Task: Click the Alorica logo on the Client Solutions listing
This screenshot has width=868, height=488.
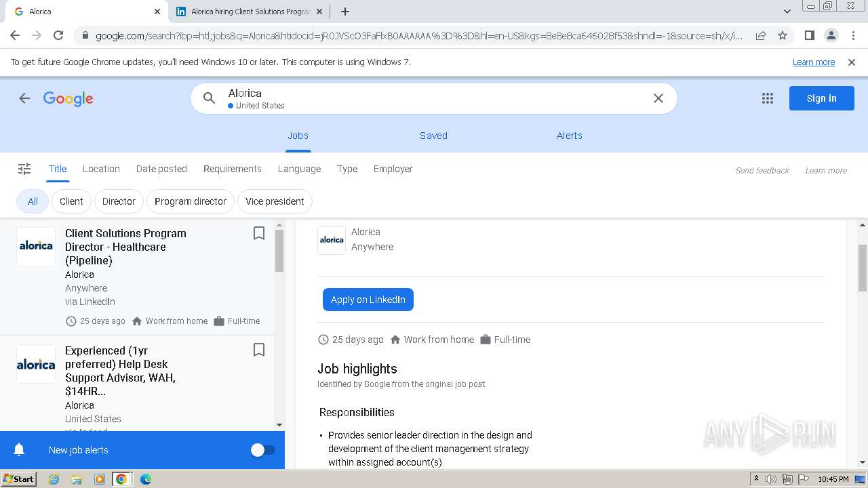Action: coord(36,246)
